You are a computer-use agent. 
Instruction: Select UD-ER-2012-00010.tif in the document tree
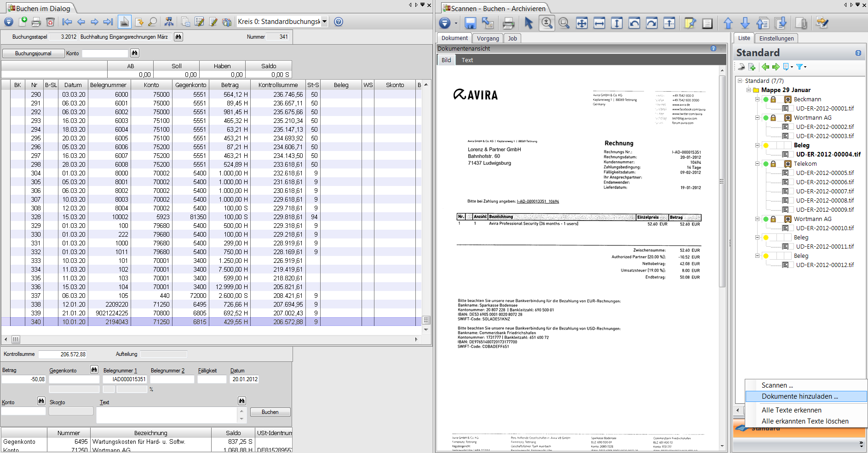pyautogui.click(x=824, y=228)
